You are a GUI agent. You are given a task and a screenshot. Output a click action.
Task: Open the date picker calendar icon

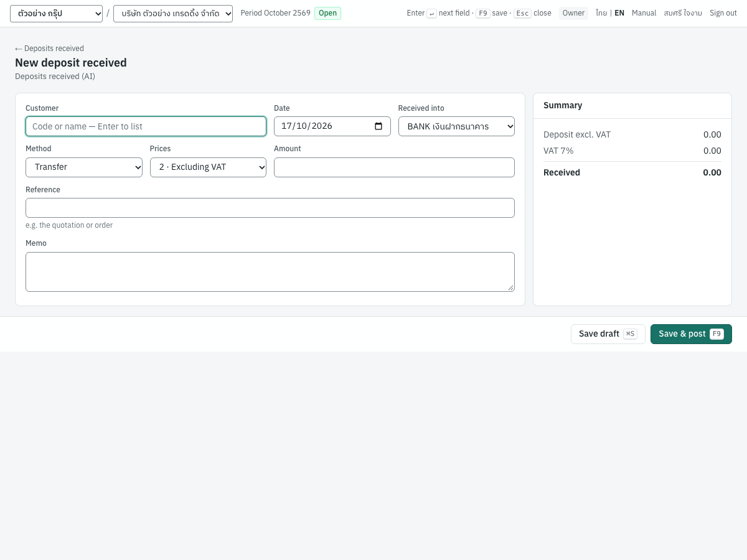tap(378, 126)
